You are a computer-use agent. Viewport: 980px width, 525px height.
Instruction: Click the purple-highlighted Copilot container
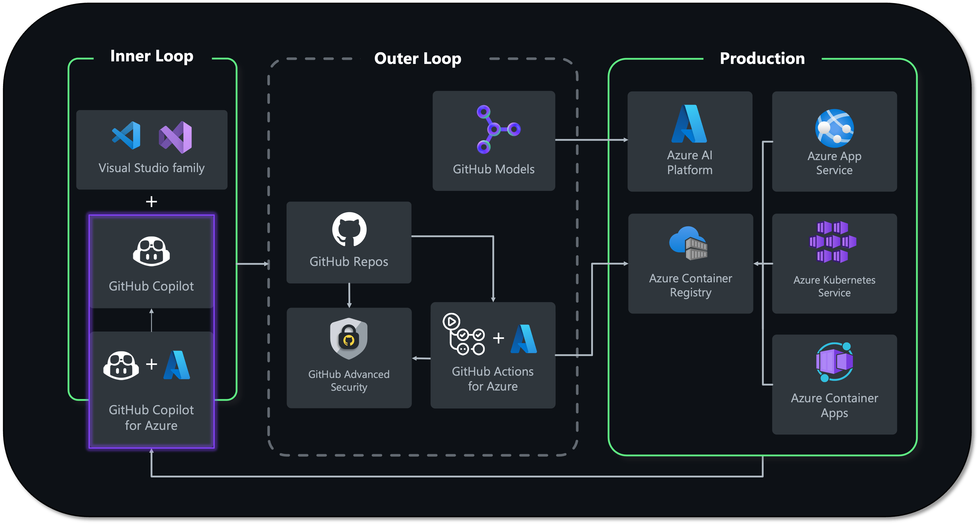[x=151, y=329]
